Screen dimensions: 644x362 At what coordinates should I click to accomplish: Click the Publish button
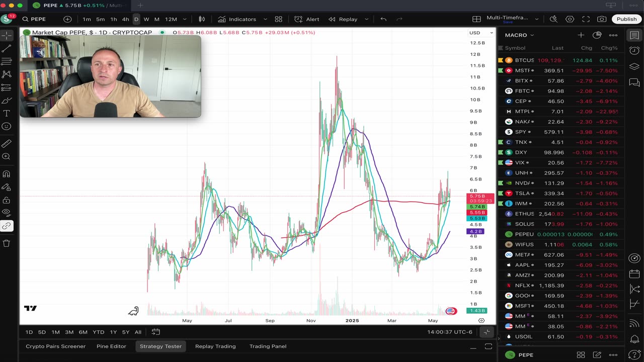click(x=626, y=19)
